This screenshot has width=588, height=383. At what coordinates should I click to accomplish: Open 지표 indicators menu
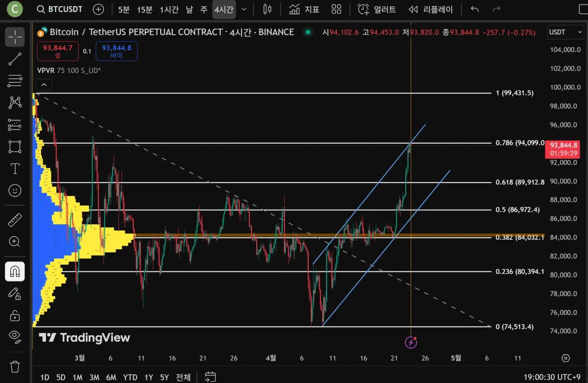(304, 9)
